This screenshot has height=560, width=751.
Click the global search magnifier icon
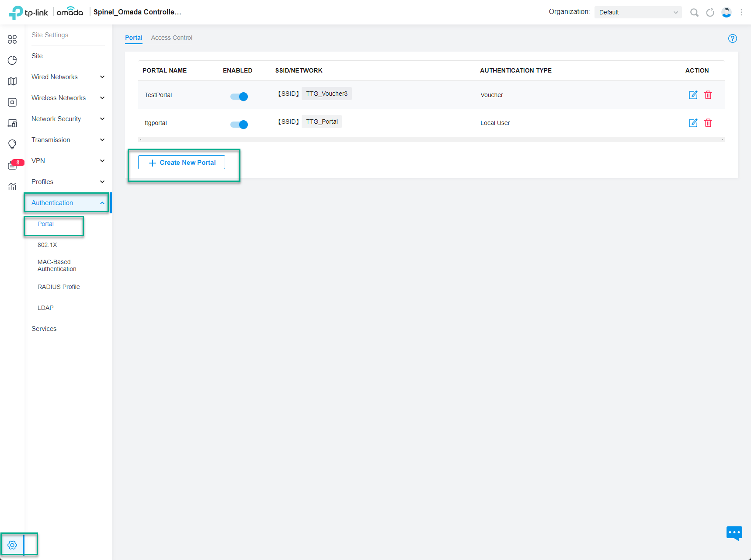pos(694,12)
